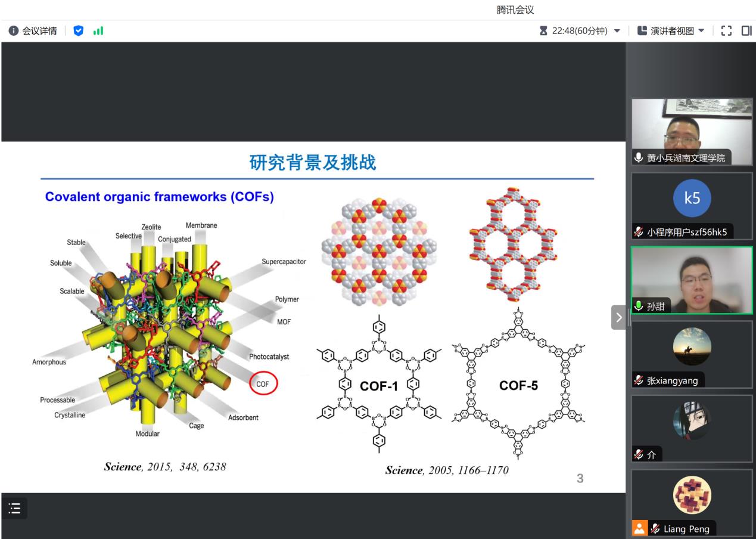Collapse the participant video strip with the arrow
The image size is (756, 539).
click(x=618, y=317)
